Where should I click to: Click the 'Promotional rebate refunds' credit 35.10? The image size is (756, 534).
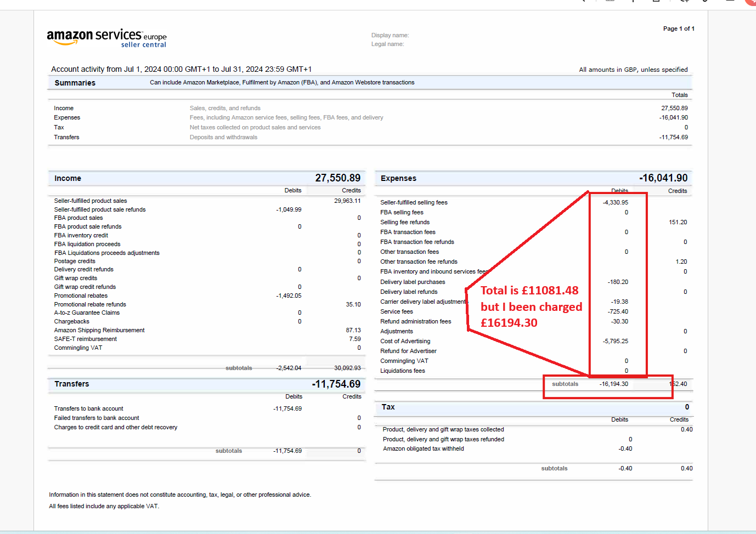(353, 304)
